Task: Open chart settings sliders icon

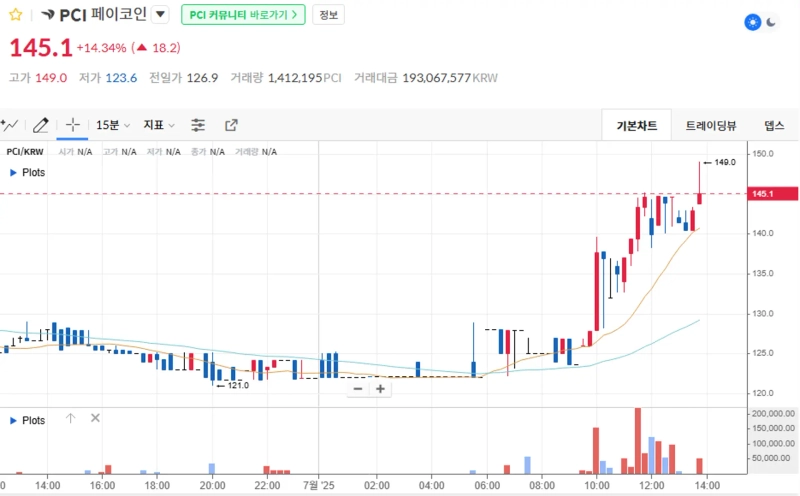Action: pos(198,125)
